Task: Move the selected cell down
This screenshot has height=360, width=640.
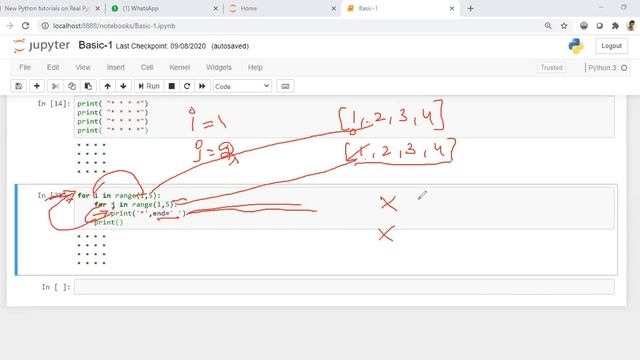Action: pos(123,86)
